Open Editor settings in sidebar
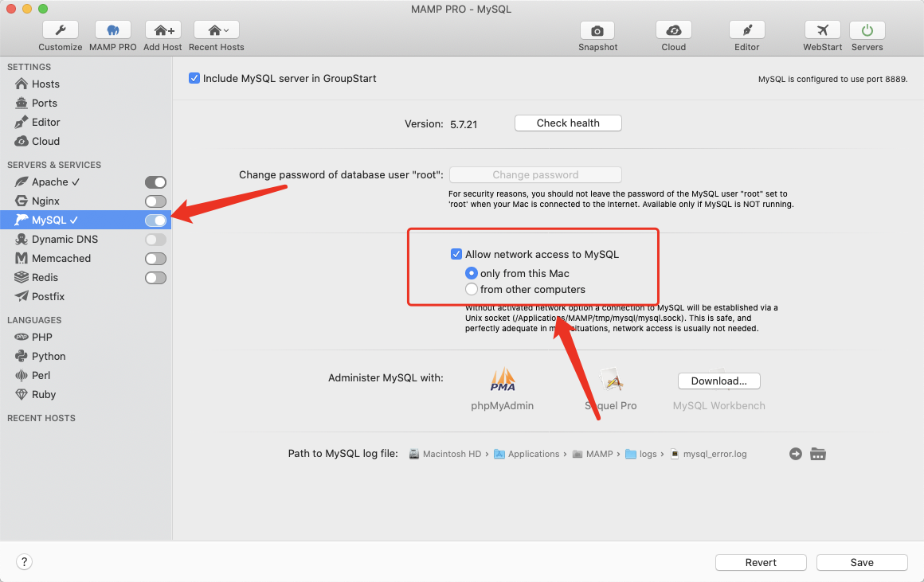 point(86,122)
